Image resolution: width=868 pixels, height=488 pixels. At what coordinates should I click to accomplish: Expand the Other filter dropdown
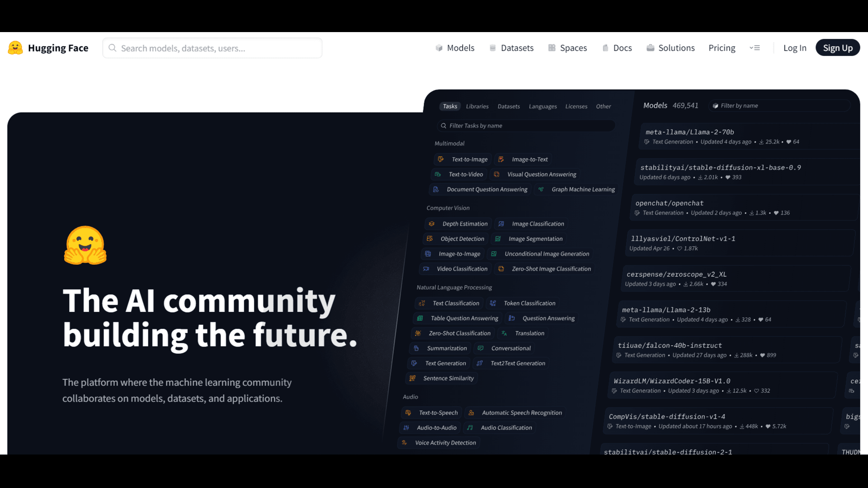[604, 106]
